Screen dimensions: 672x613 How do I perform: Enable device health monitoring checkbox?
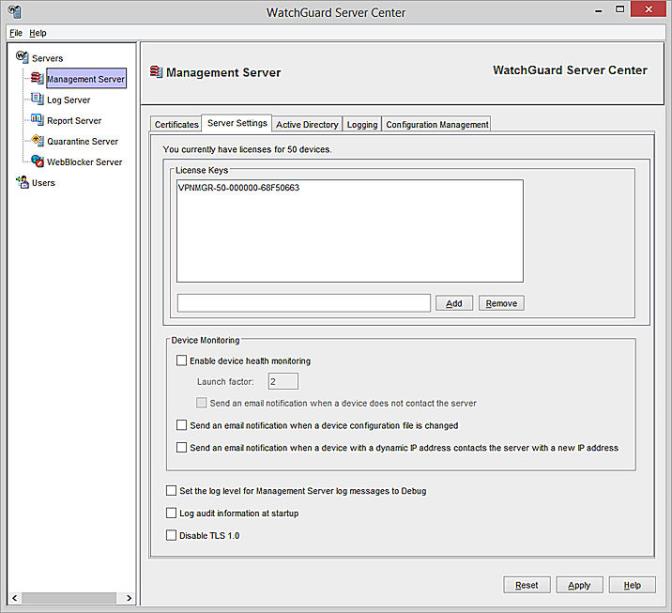(181, 361)
